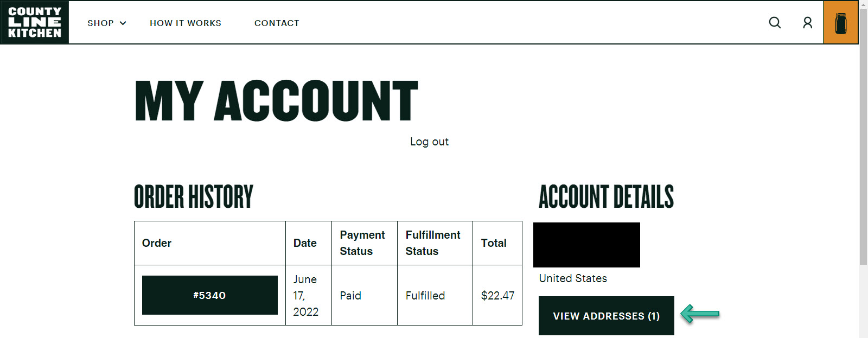Expand the SHOP chevron arrow
The height and width of the screenshot is (338, 868).
(123, 23)
